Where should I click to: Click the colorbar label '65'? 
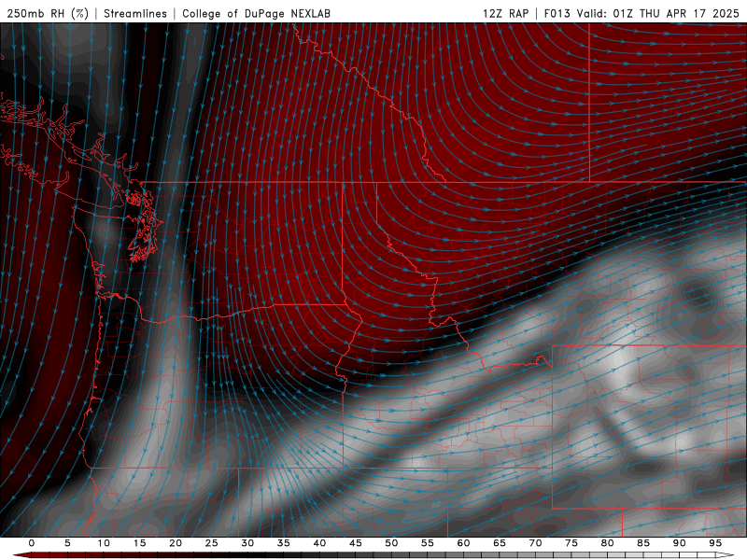click(500, 543)
